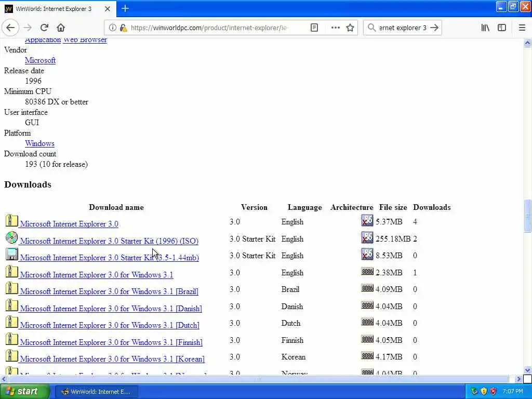Image resolution: width=532 pixels, height=399 pixels.
Task: Open the Windows Start menu
Action: [24, 392]
